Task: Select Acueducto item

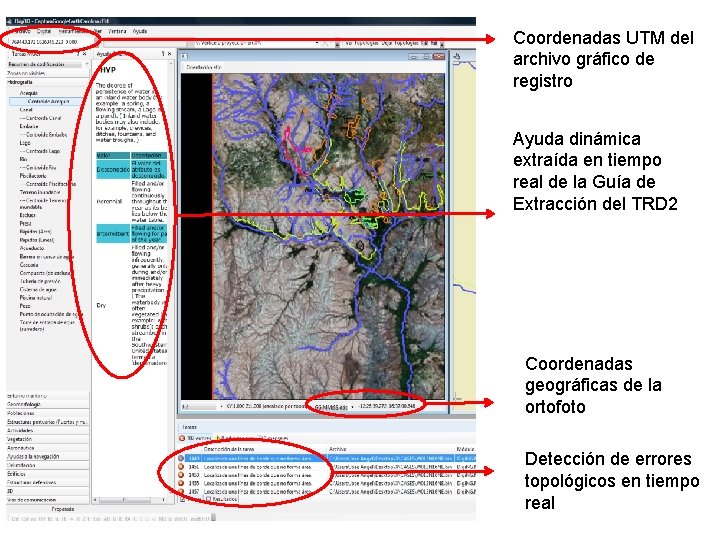Action: [x=32, y=248]
